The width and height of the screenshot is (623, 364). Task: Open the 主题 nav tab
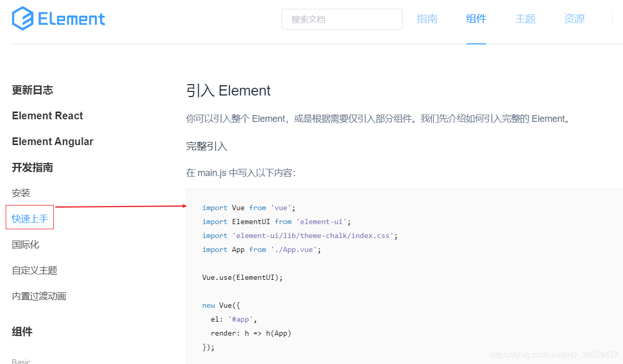[525, 19]
